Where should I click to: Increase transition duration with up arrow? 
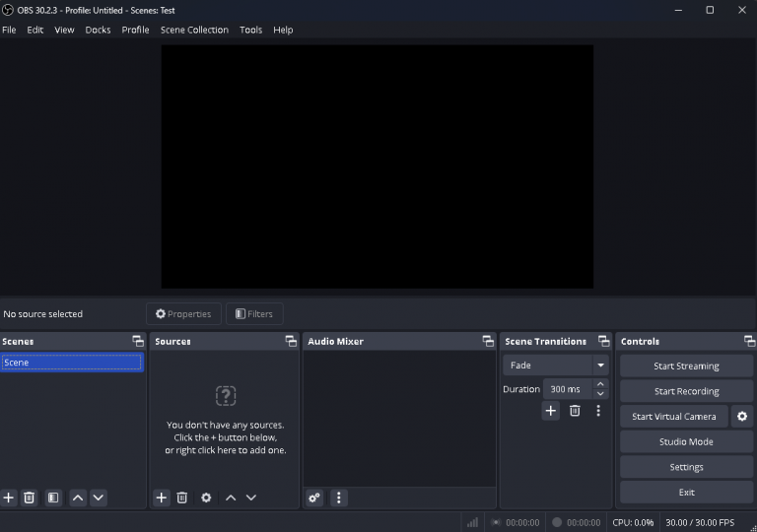point(600,384)
